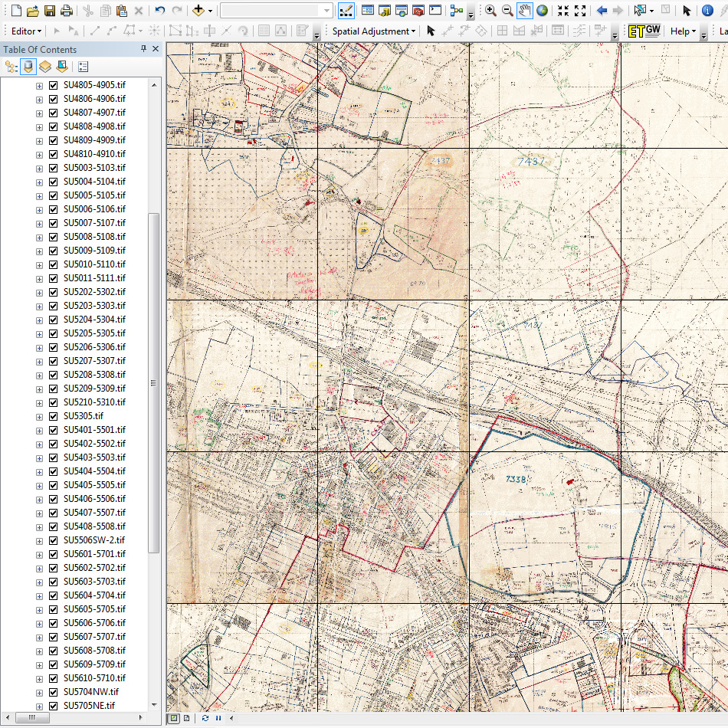The height and width of the screenshot is (728, 728).
Task: Open the Editor Toolbar icon
Action: (x=346, y=11)
